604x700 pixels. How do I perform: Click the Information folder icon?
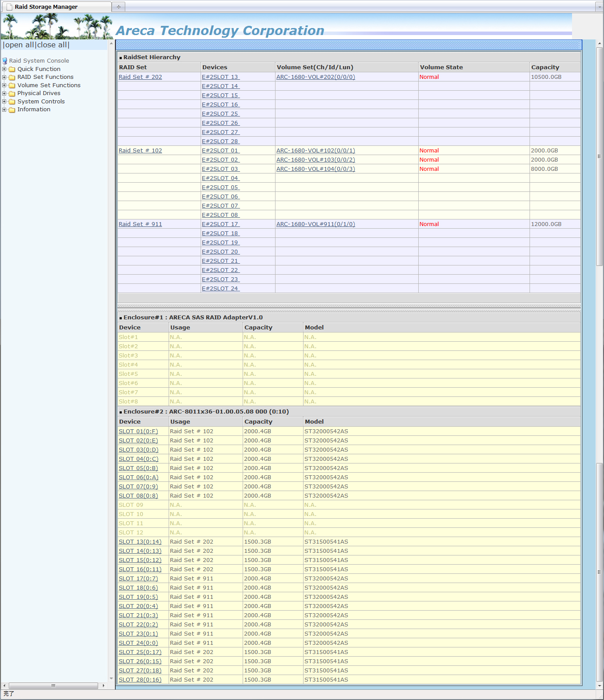(12, 110)
